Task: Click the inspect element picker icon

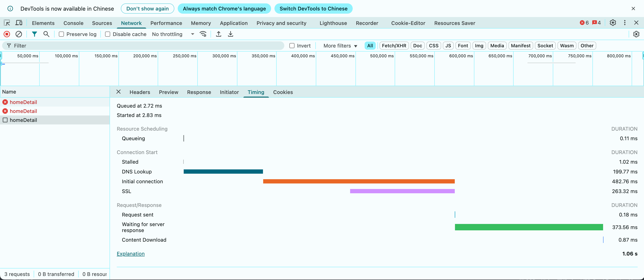Action: tap(7, 23)
